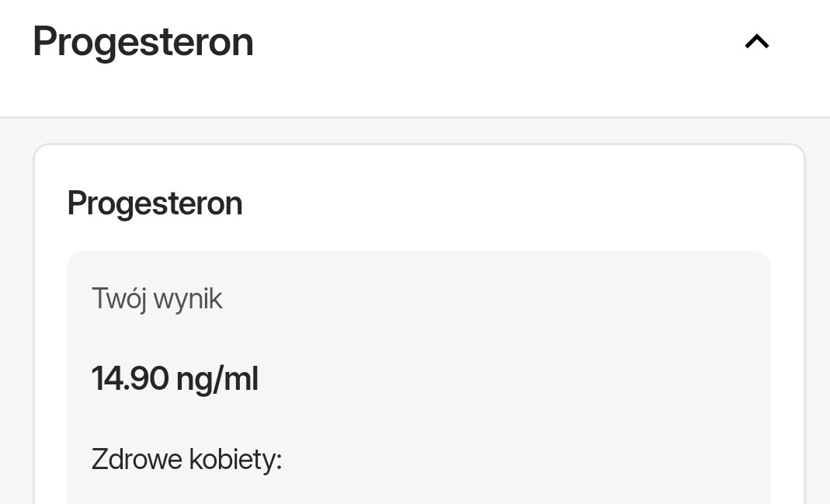Tap the 'ng/ml' unit text
The width and height of the screenshot is (830, 504).
(x=217, y=379)
